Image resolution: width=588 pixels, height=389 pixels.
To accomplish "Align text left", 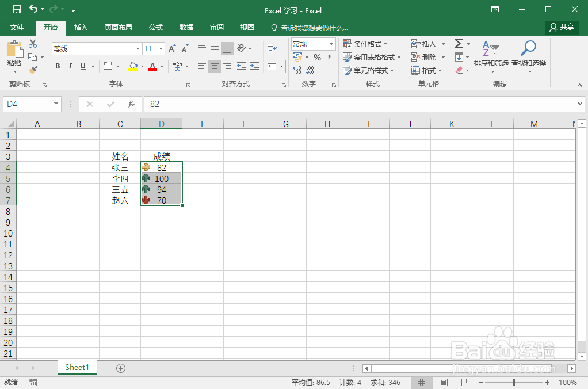I will [202, 66].
